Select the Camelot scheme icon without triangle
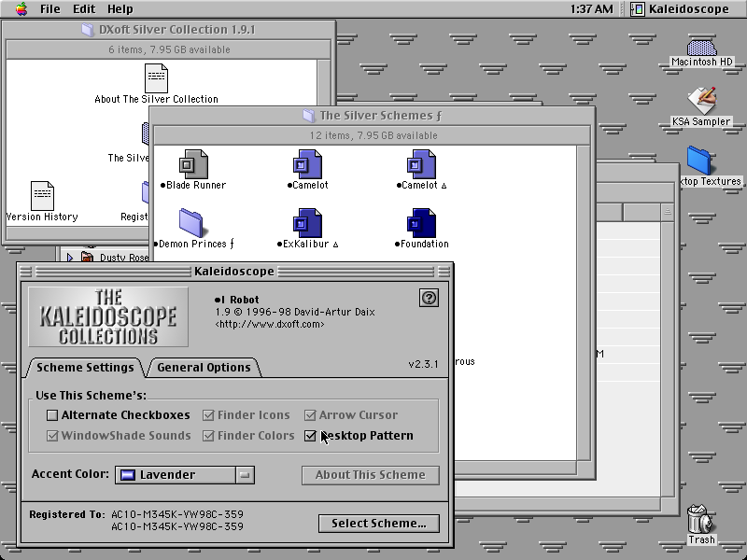 [307, 164]
